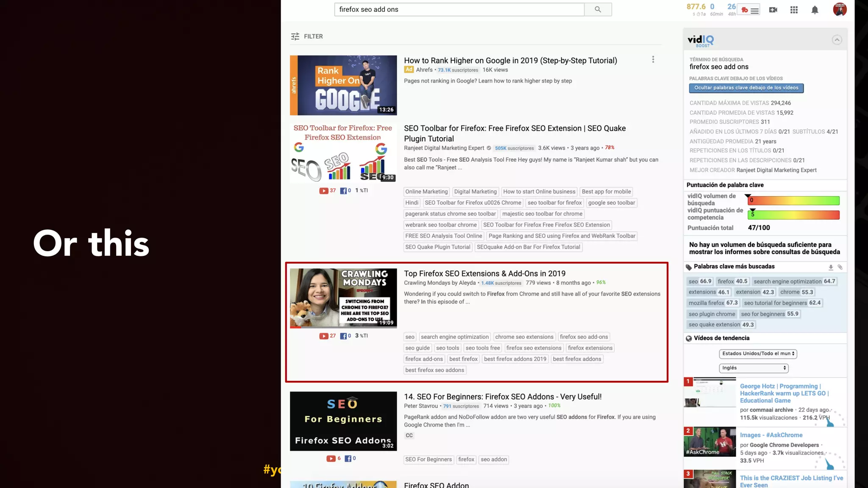Click Facebook stat icon under Crawling Mondays video
Screen dimensions: 868x488
[343, 336]
